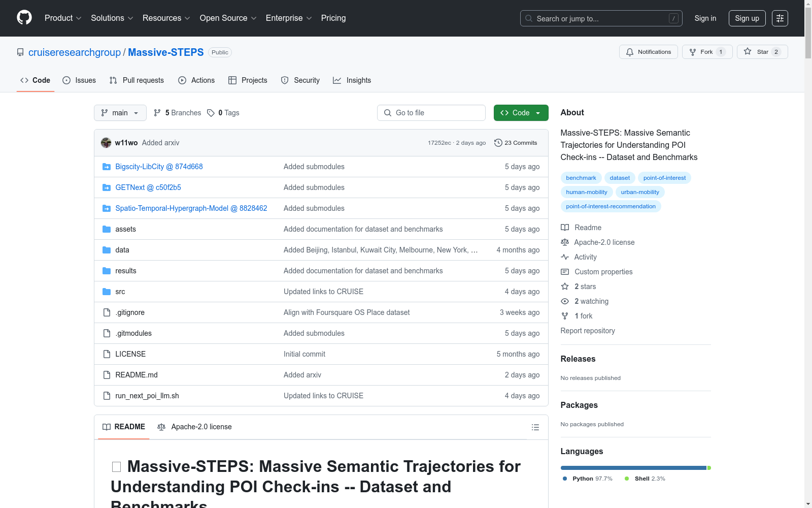Screen dimensions: 812x508
Task: Click the Go to file search box
Action: pyautogui.click(x=431, y=113)
